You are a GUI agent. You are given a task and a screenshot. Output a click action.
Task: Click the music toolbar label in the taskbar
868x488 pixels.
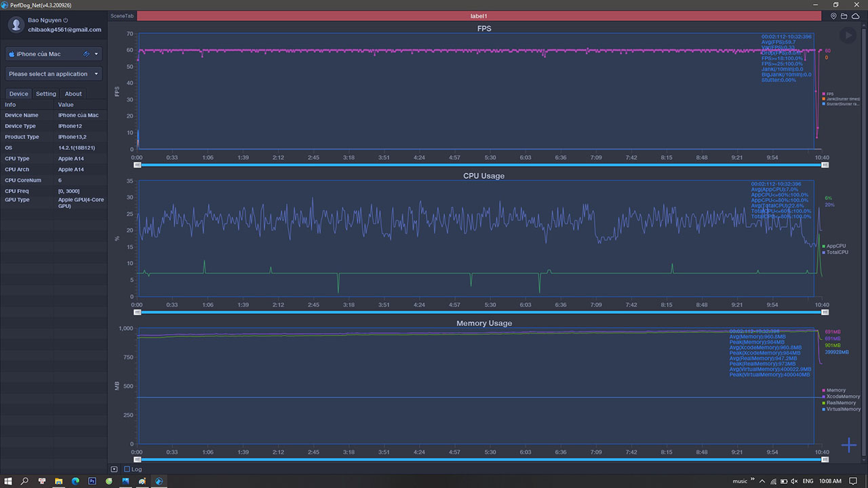point(740,481)
